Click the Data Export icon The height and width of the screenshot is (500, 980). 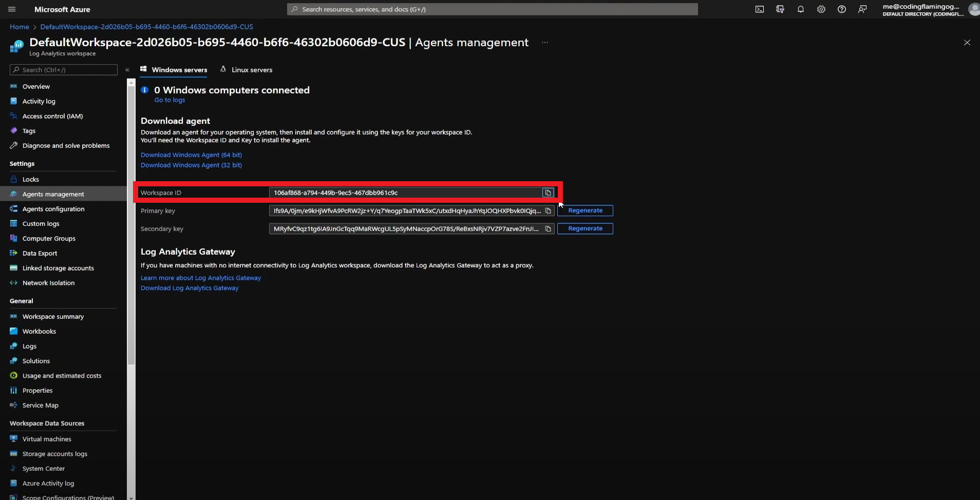(x=14, y=253)
